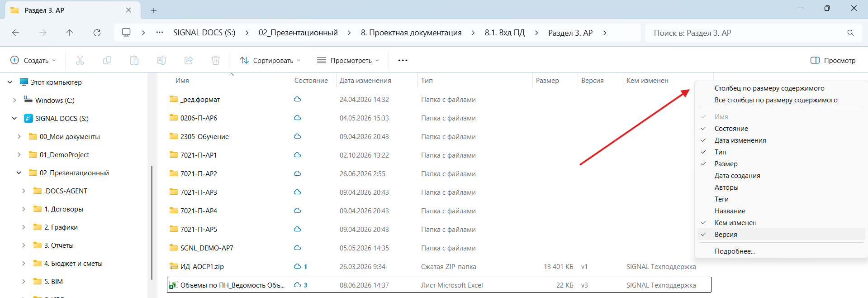Click the Copy icon in toolbar
Screen dimensions: 868x298
107,60
